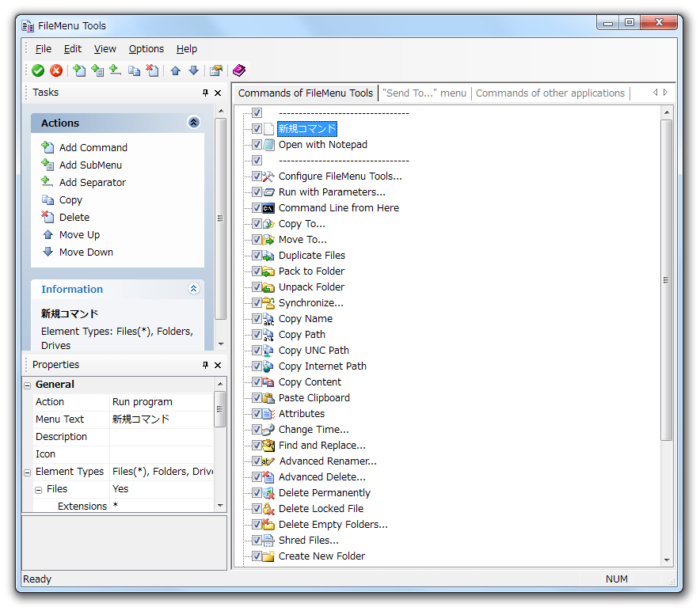700x611 pixels.
Task: Click the Copy Internet Path globe icon
Action: click(x=268, y=366)
